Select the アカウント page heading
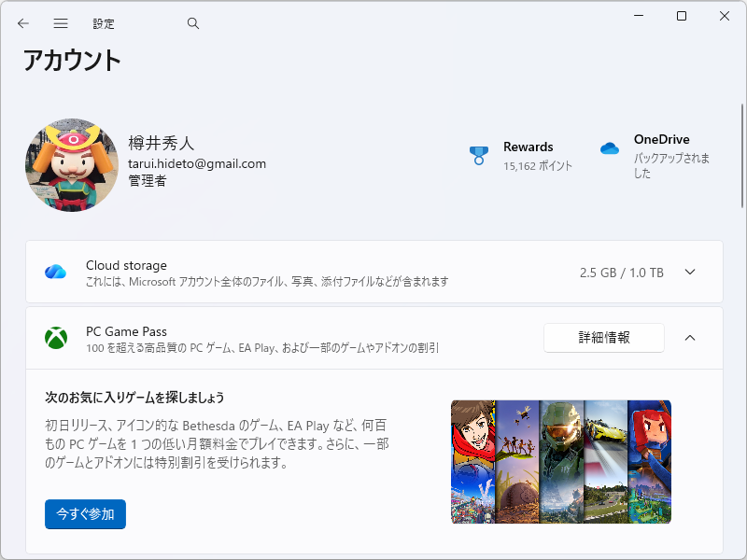This screenshot has width=747, height=560. coord(72,62)
